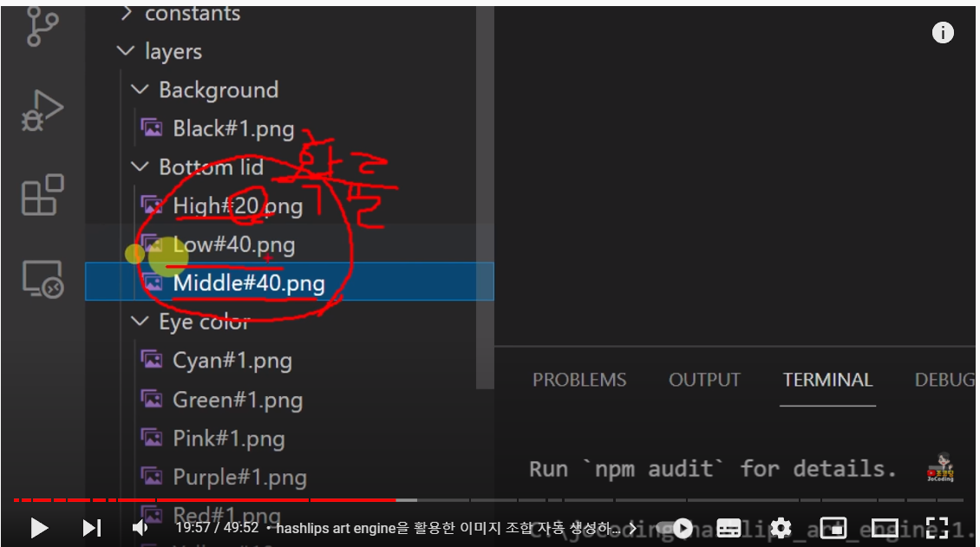Toggle the autoplay switch
The image size is (980, 547).
point(675,528)
